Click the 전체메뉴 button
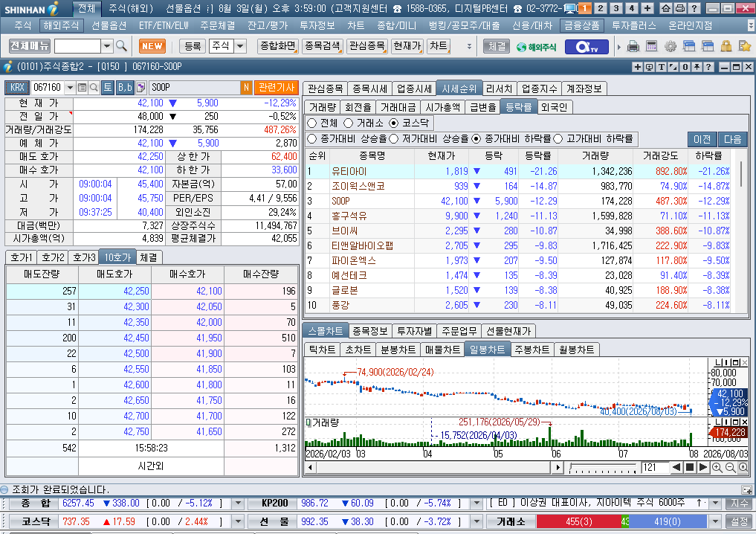Viewport: 756px width, 534px height. click(x=30, y=46)
